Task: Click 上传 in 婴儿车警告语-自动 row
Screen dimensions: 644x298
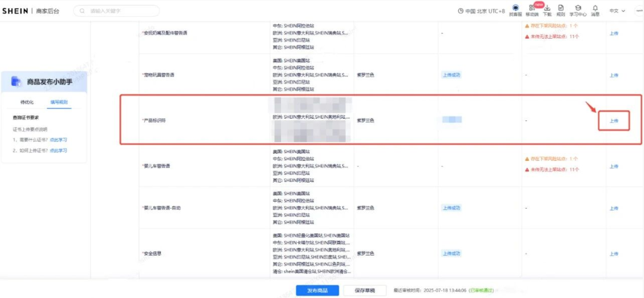Action: [x=614, y=209]
